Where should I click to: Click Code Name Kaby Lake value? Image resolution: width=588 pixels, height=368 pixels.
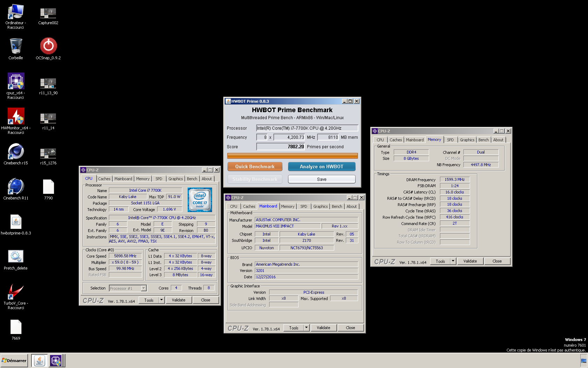coord(128,197)
